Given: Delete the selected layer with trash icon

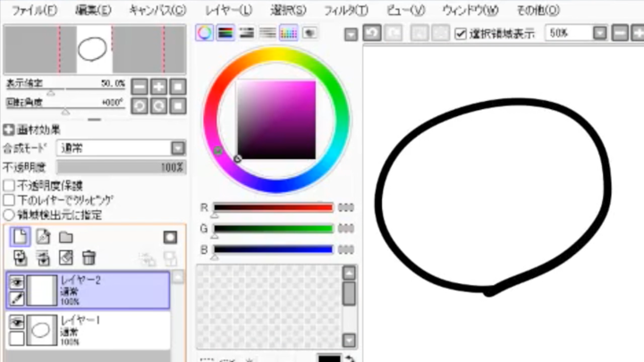Looking at the screenshot, I should tap(89, 257).
